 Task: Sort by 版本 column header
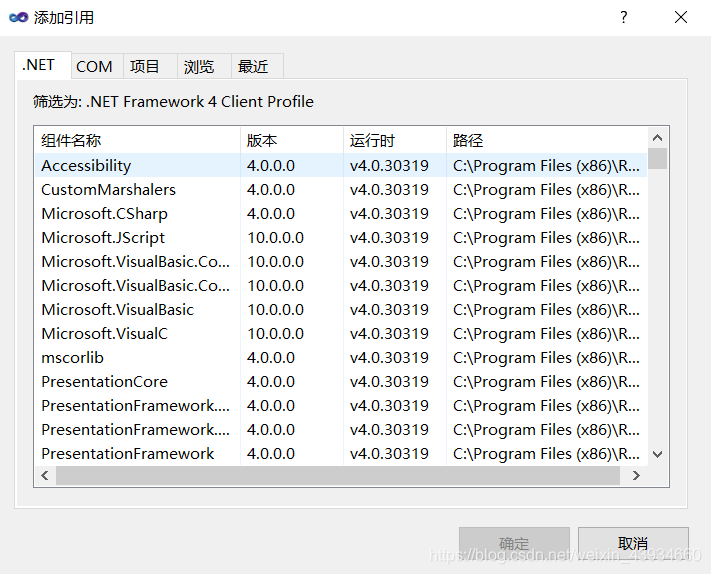point(292,141)
